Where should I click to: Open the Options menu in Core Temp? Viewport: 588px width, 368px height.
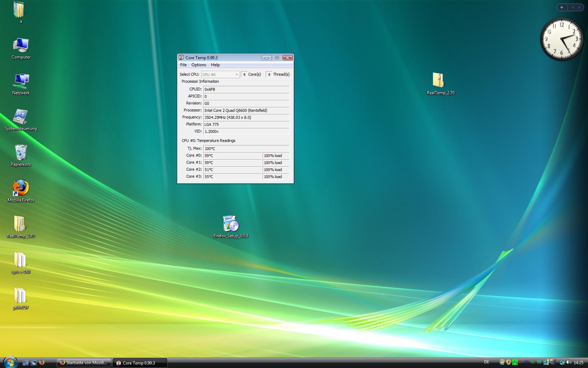tap(198, 65)
